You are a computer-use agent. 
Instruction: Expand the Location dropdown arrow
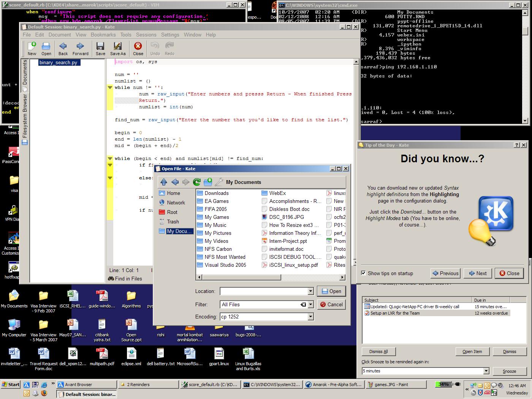pyautogui.click(x=310, y=291)
